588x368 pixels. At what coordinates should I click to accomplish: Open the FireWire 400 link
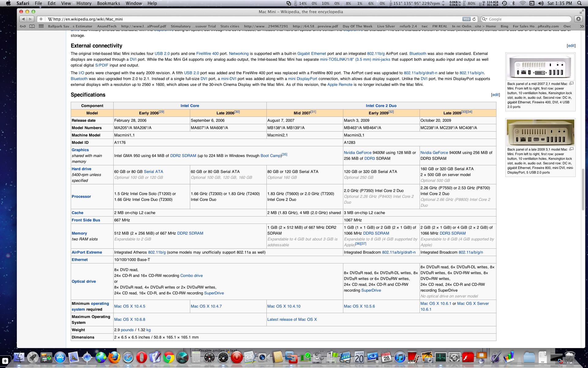tap(207, 54)
